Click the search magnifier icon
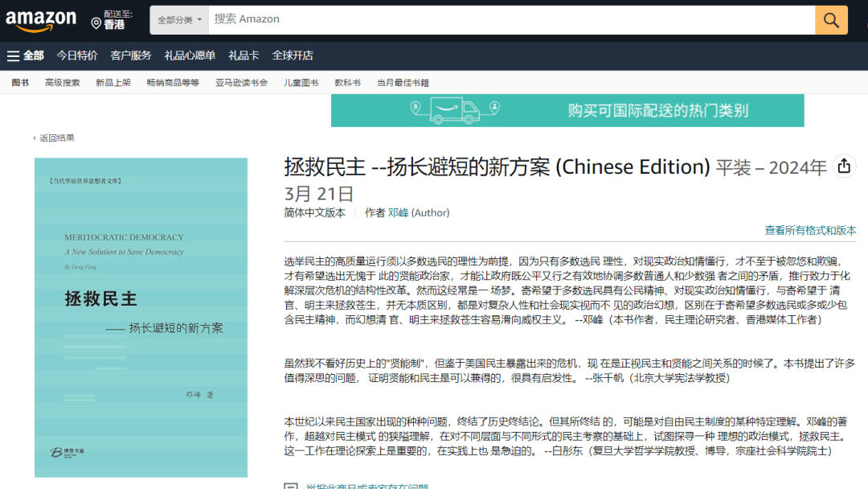Viewport: 868px width, 489px height. [x=831, y=19]
